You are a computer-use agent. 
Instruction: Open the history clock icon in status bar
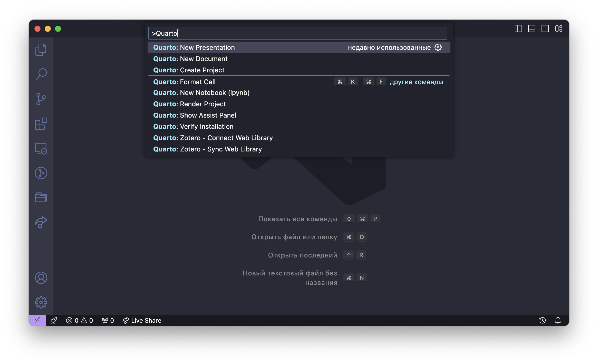543,320
